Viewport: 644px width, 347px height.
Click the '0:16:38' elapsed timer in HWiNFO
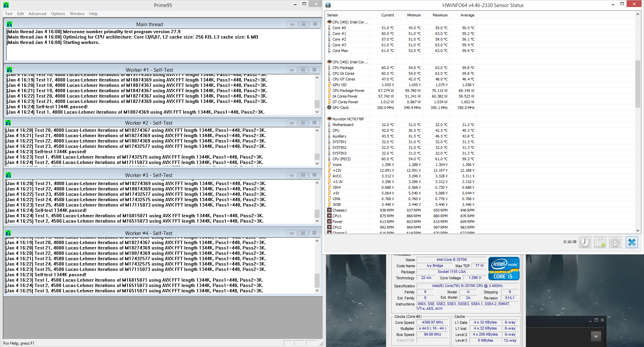pyautogui.click(x=570, y=242)
